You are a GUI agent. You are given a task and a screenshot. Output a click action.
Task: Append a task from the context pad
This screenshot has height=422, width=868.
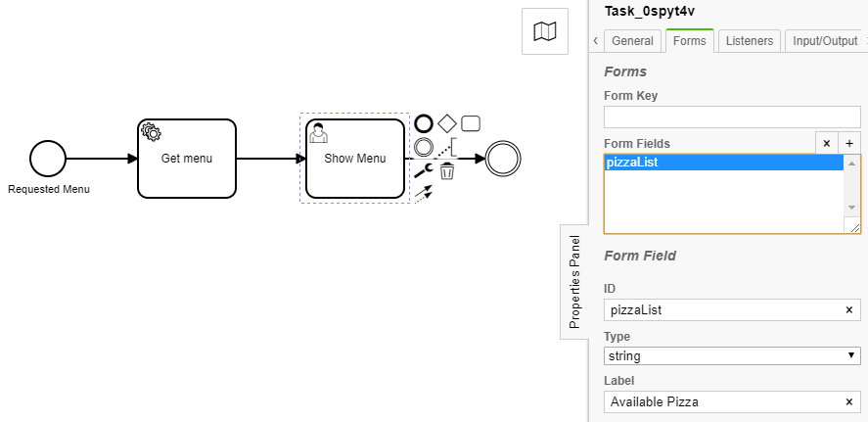point(471,123)
